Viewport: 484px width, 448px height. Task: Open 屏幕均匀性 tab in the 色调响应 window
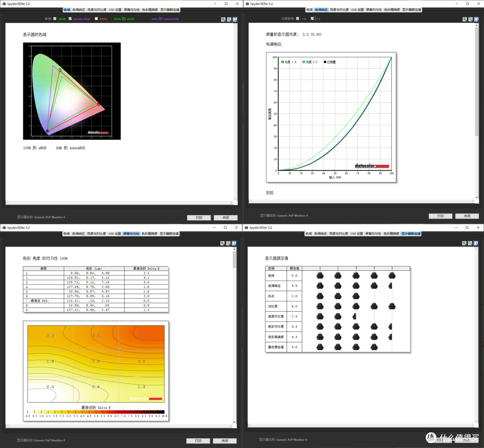[374, 10]
